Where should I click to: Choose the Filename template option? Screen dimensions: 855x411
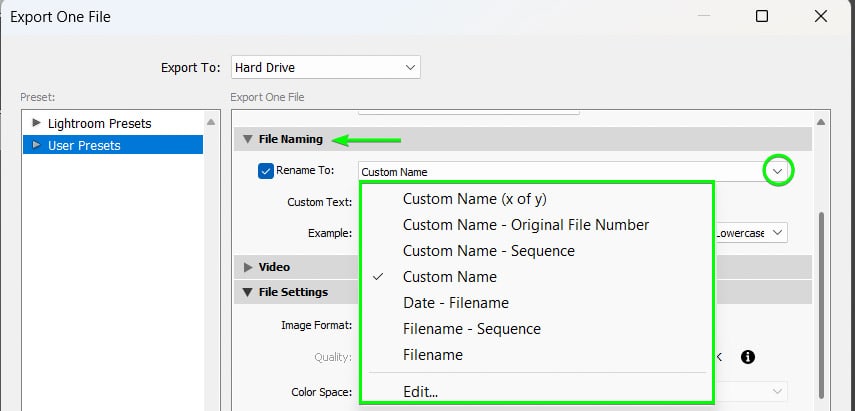click(x=432, y=355)
